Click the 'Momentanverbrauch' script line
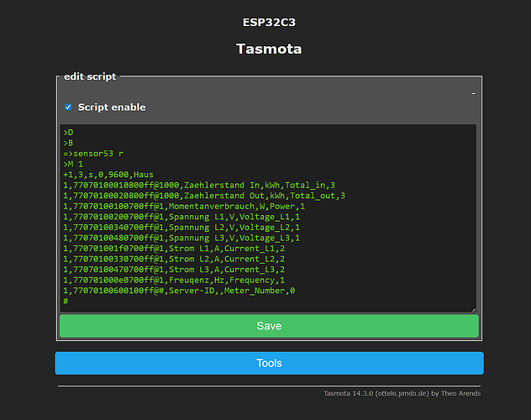This screenshot has height=420, width=531. 184,206
